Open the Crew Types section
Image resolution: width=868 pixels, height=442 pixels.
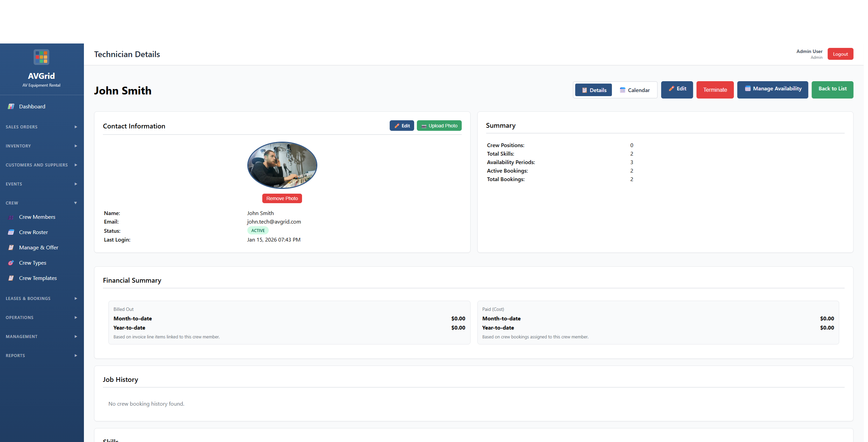click(32, 263)
